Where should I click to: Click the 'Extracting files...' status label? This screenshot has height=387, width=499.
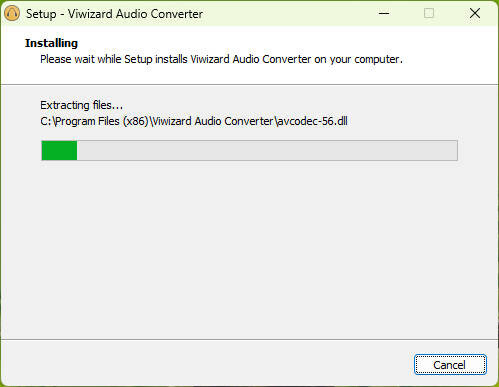tap(82, 105)
